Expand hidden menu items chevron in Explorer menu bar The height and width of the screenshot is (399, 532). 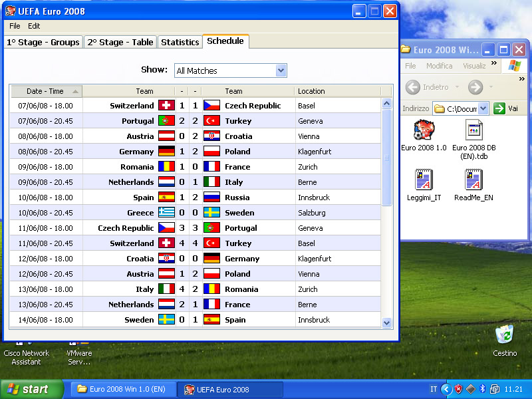pos(494,63)
